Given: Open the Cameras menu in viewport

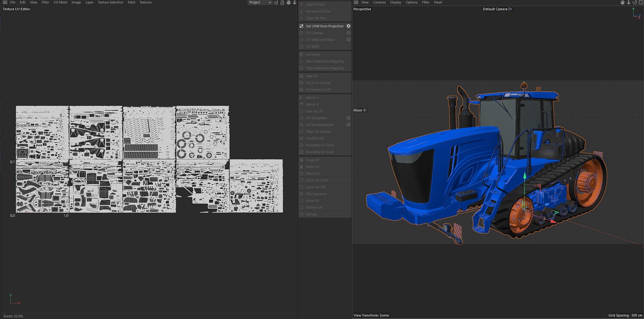Looking at the screenshot, I should (379, 3).
